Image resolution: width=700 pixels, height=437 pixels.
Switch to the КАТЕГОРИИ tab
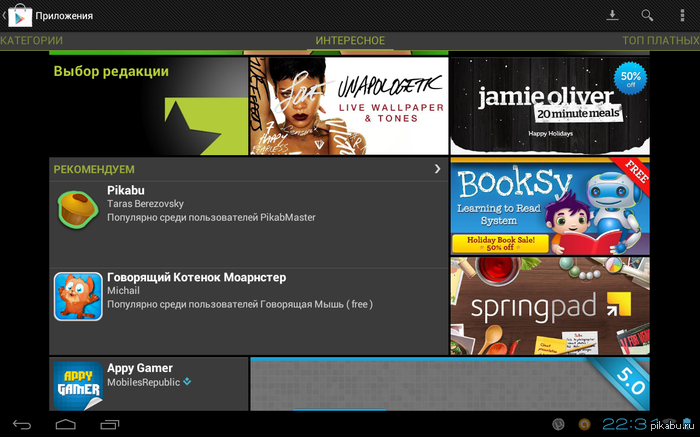(x=31, y=41)
